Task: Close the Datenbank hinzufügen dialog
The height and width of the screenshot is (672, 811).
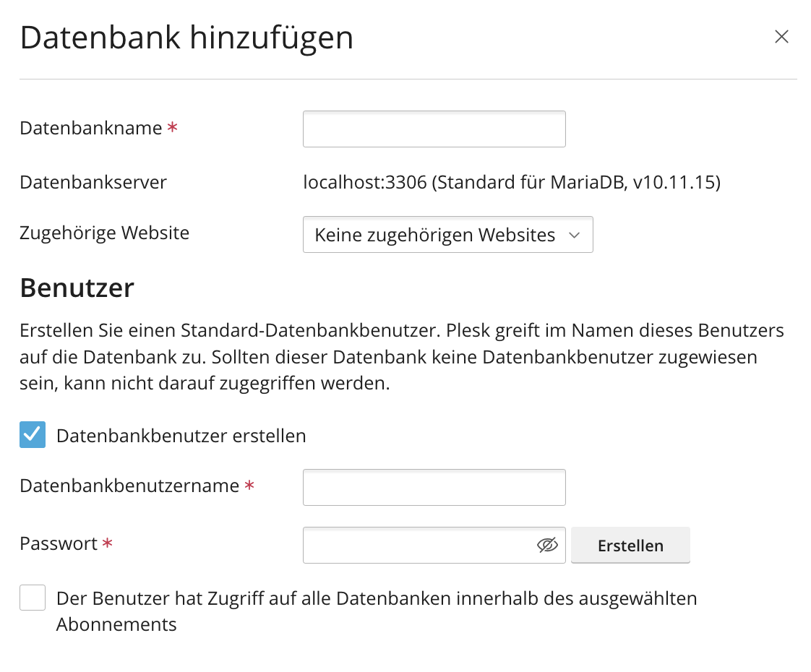Action: click(x=781, y=37)
